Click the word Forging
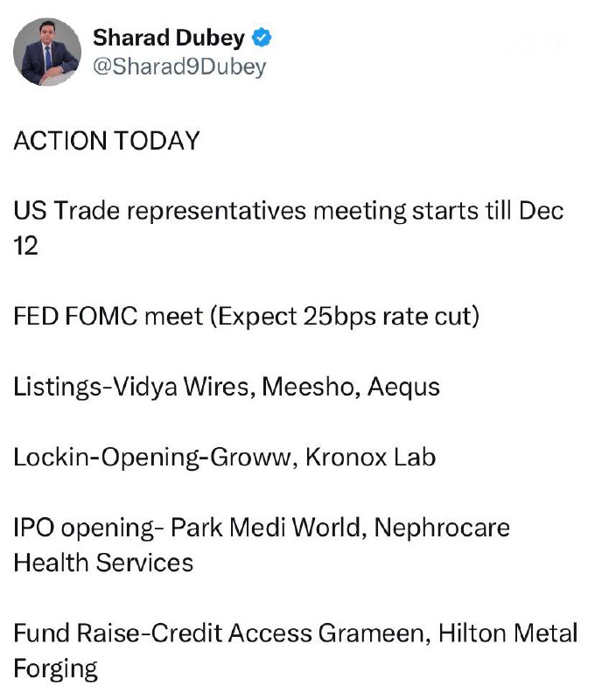595x700 pixels. [55, 668]
